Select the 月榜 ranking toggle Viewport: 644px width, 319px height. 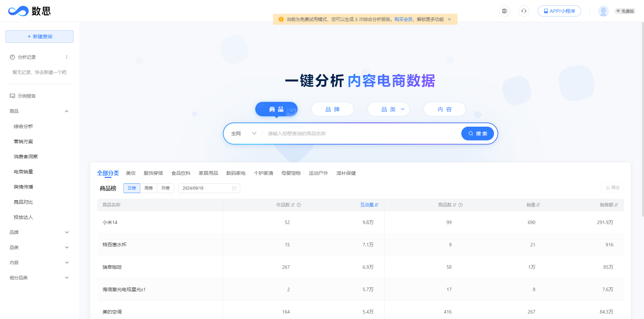click(165, 188)
